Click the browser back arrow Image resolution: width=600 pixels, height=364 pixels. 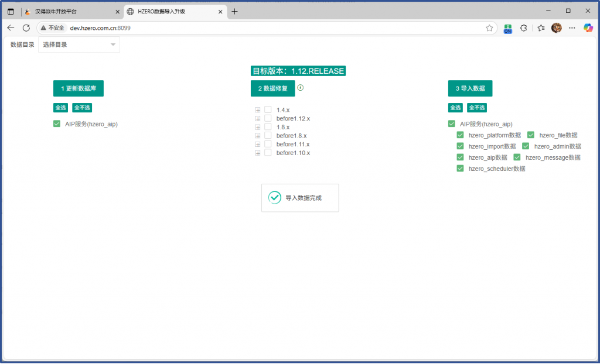[11, 28]
